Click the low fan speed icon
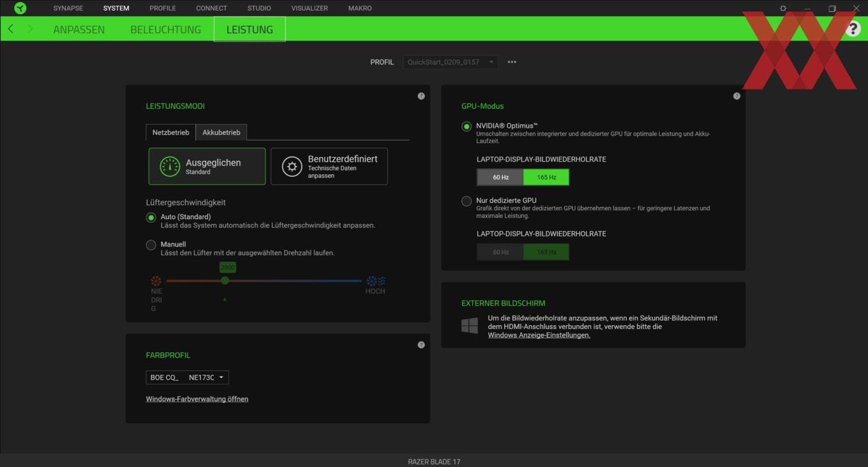 [156, 280]
